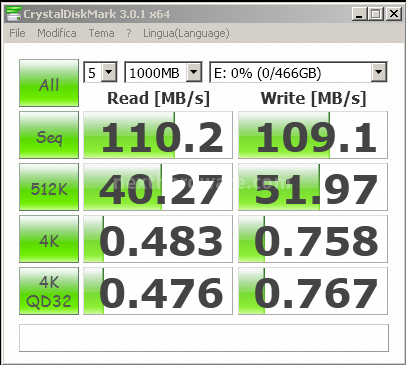Click the Seq read result 110.2

tap(158, 135)
